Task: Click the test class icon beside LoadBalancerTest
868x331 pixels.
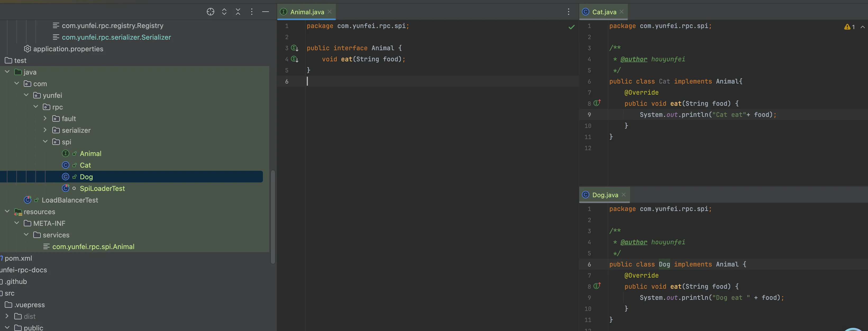Action: pyautogui.click(x=28, y=200)
